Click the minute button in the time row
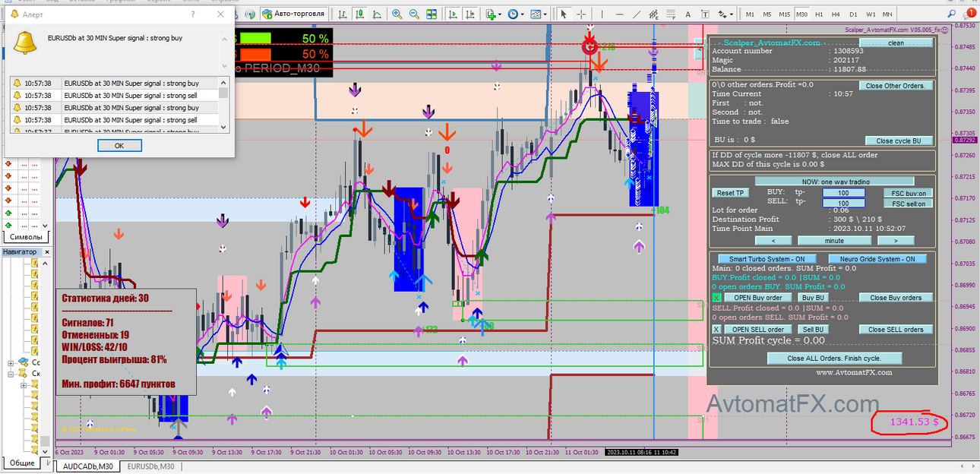The height and width of the screenshot is (474, 980). click(836, 240)
